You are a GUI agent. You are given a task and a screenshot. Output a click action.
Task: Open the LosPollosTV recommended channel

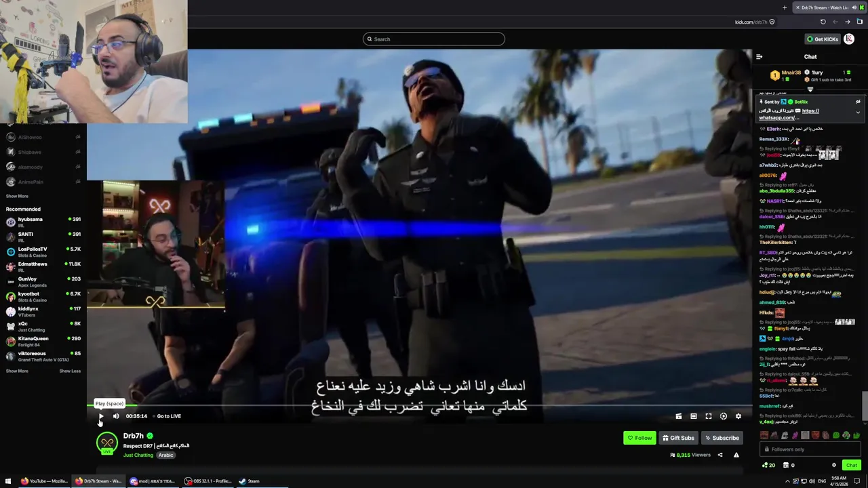coord(43,251)
